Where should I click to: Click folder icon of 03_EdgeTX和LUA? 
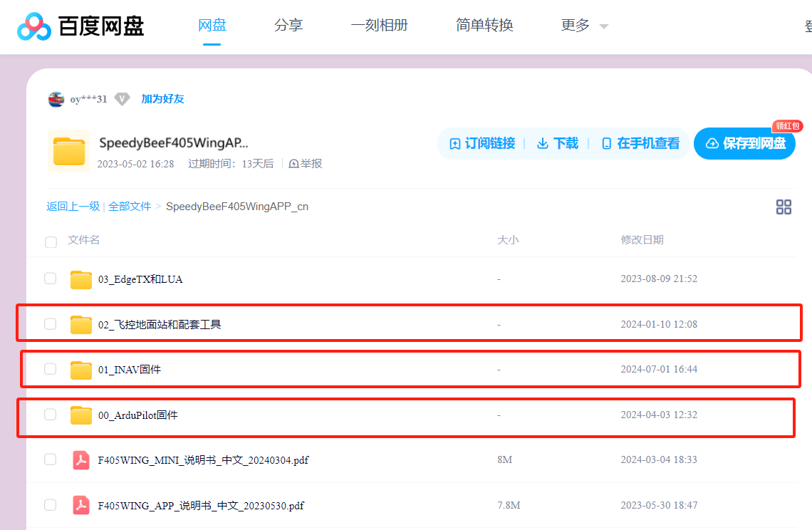pos(80,279)
